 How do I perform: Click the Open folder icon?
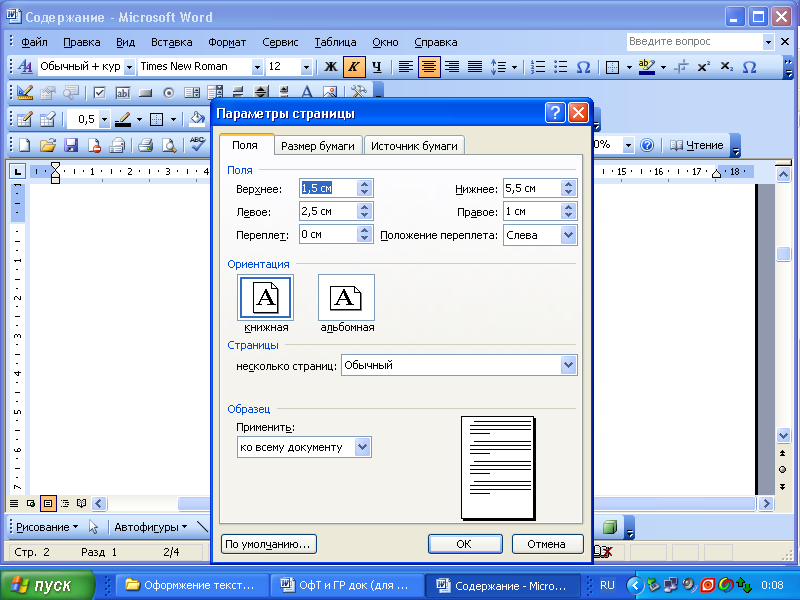coord(47,145)
